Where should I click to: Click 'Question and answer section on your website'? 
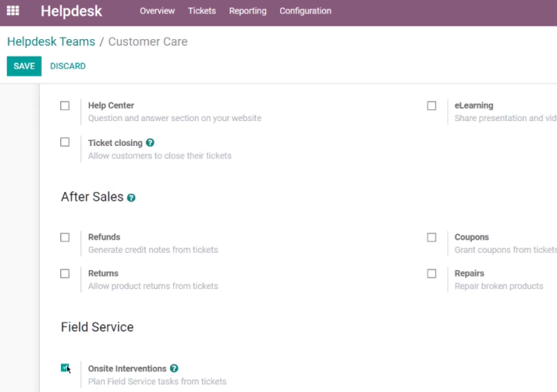(x=175, y=118)
